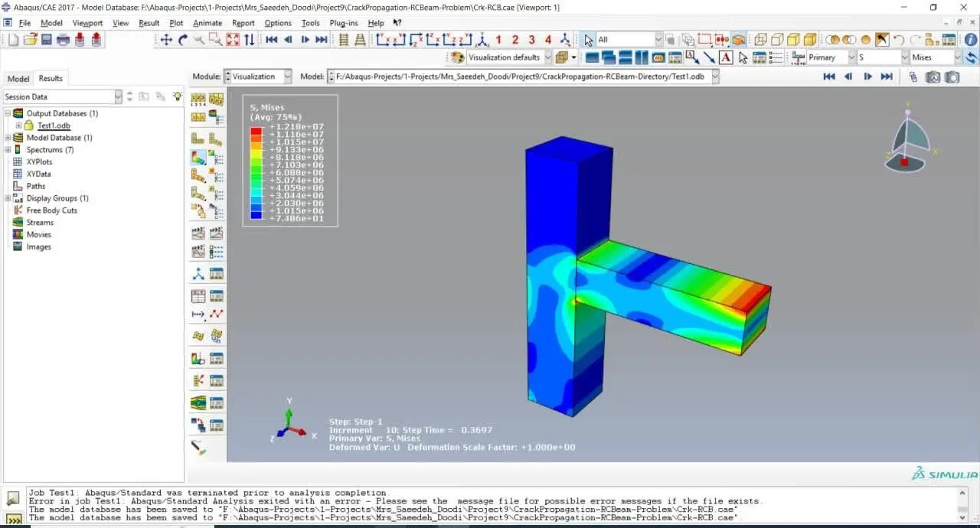Apply custom view number 1
980x528 pixels.
[498, 40]
